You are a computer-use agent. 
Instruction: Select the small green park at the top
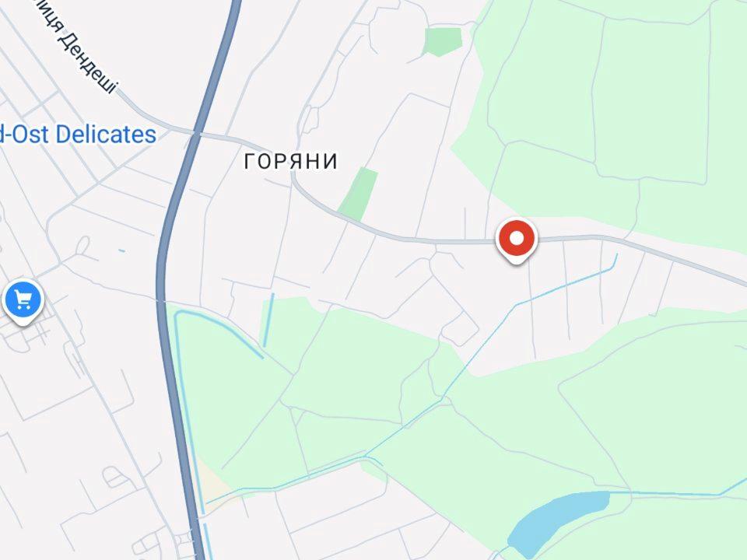click(443, 41)
